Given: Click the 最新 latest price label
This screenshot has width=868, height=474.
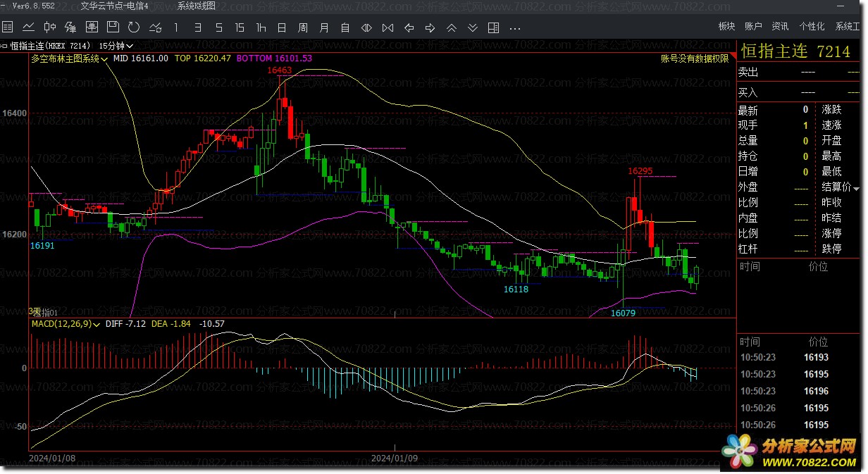Looking at the screenshot, I should coord(748,111).
